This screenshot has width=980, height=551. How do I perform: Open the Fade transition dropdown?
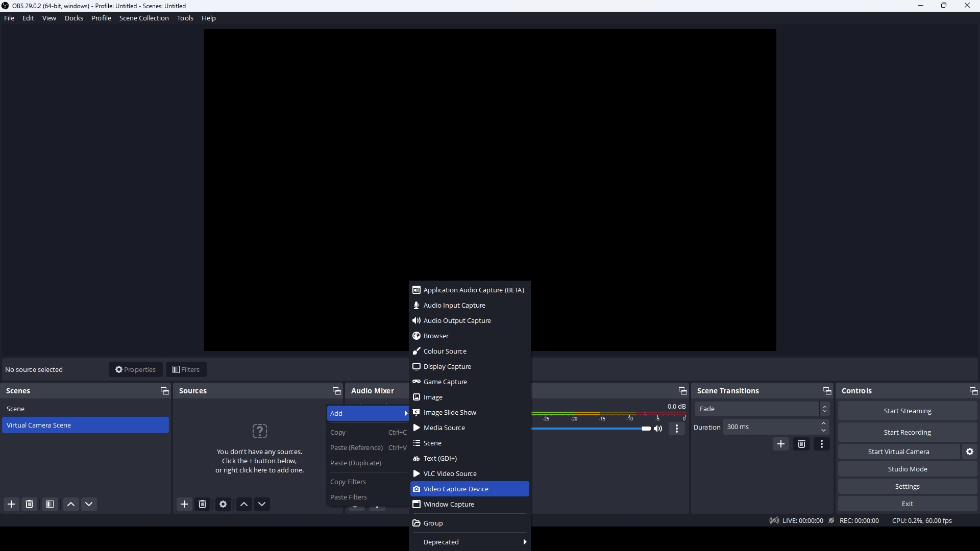pos(762,409)
